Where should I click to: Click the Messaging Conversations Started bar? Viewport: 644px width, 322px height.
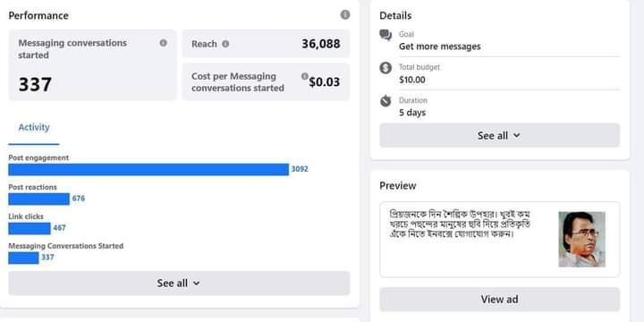click(x=24, y=258)
